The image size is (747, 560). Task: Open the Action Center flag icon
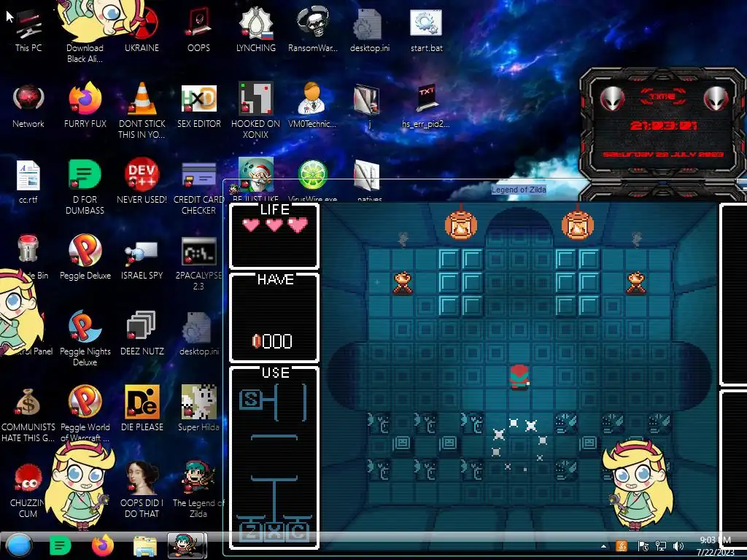[643, 546]
